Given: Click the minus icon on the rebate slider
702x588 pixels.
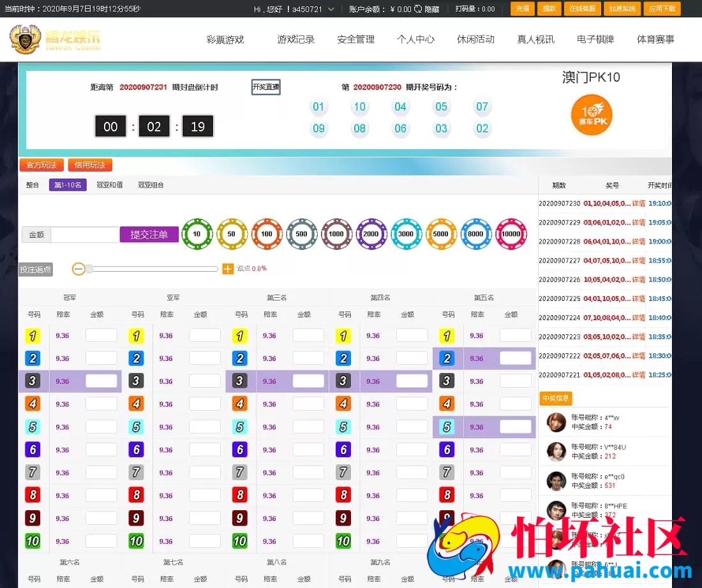Looking at the screenshot, I should (x=78, y=268).
